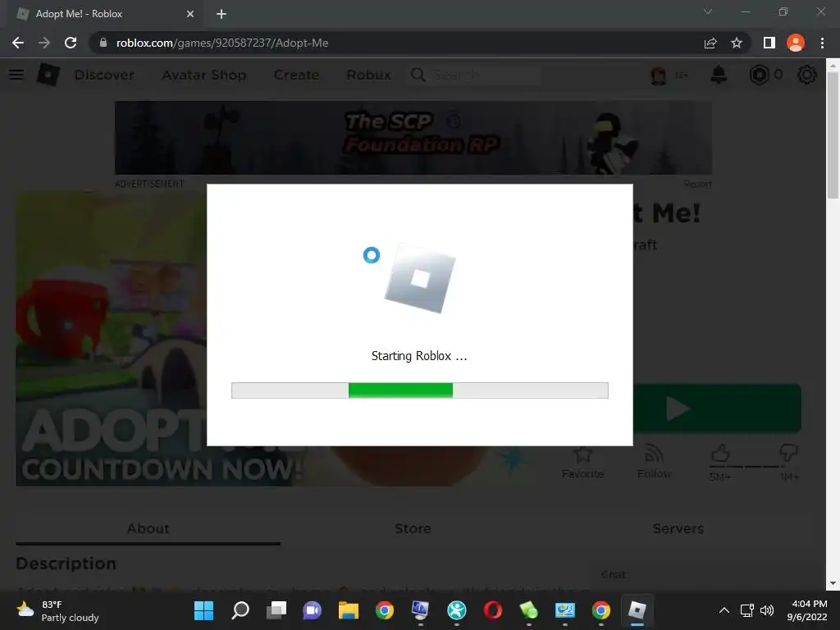Open File Explorer from taskbar

pyautogui.click(x=348, y=610)
